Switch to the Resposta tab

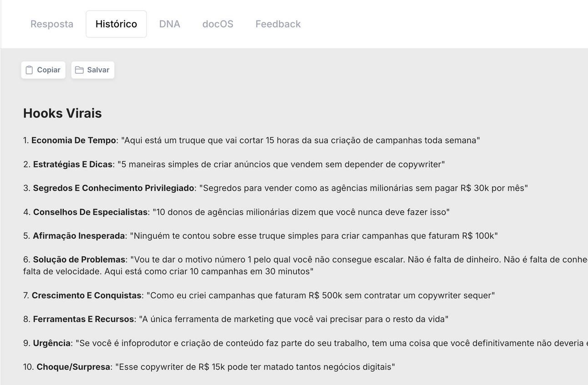pyautogui.click(x=52, y=24)
